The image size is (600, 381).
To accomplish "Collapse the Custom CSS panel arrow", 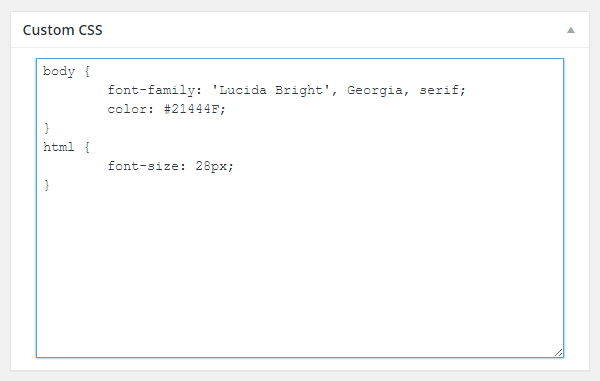I will coord(571,30).
